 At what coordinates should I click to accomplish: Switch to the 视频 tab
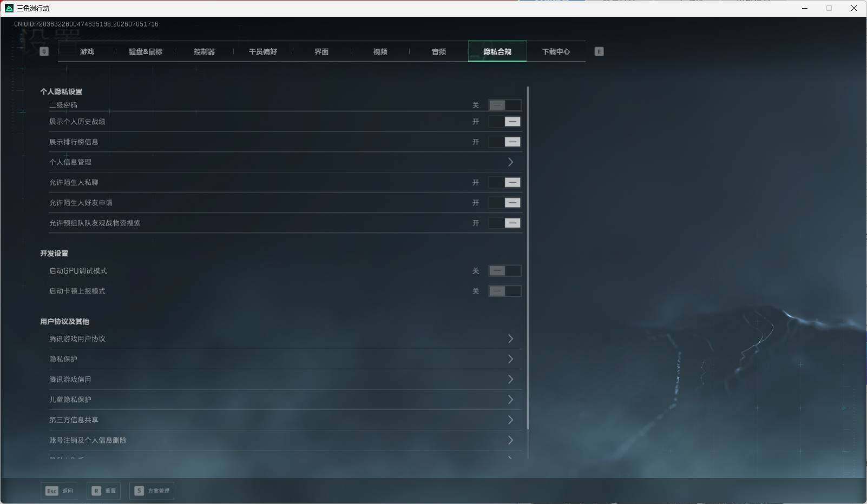coord(380,51)
